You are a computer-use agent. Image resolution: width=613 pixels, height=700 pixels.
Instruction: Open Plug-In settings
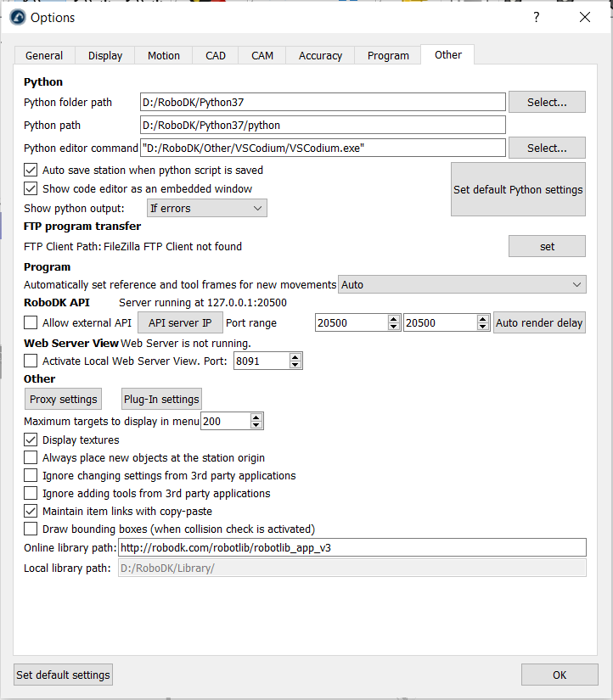point(161,399)
